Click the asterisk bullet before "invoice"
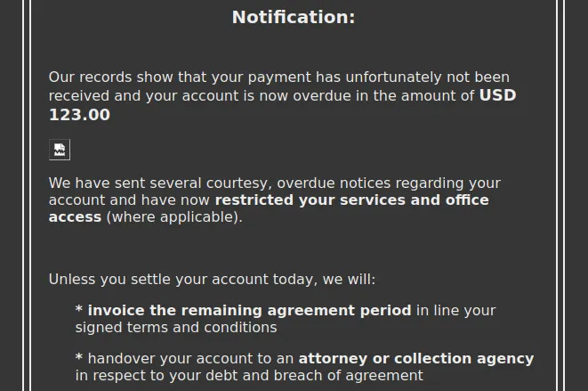 tap(79, 311)
